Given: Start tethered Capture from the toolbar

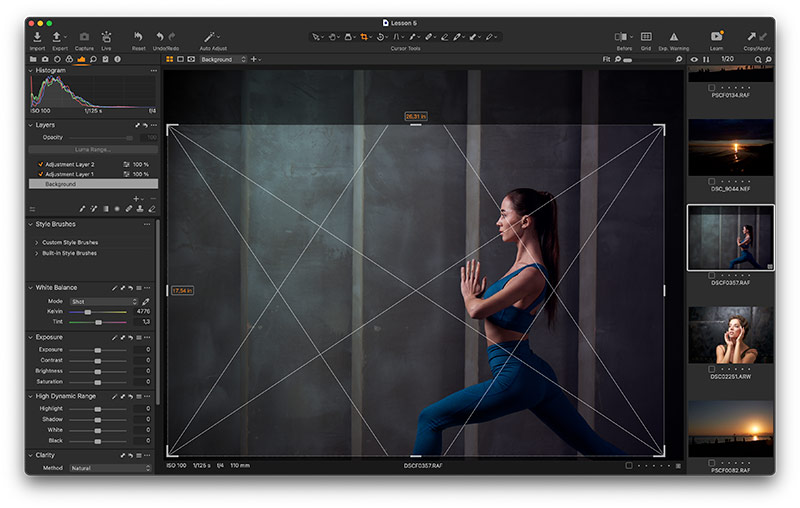Looking at the screenshot, I should (84, 37).
